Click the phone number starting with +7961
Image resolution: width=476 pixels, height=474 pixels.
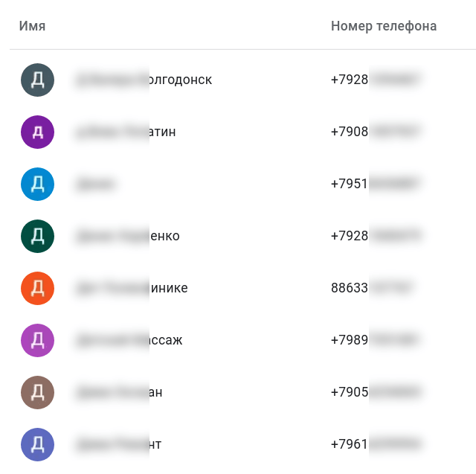[x=376, y=444]
